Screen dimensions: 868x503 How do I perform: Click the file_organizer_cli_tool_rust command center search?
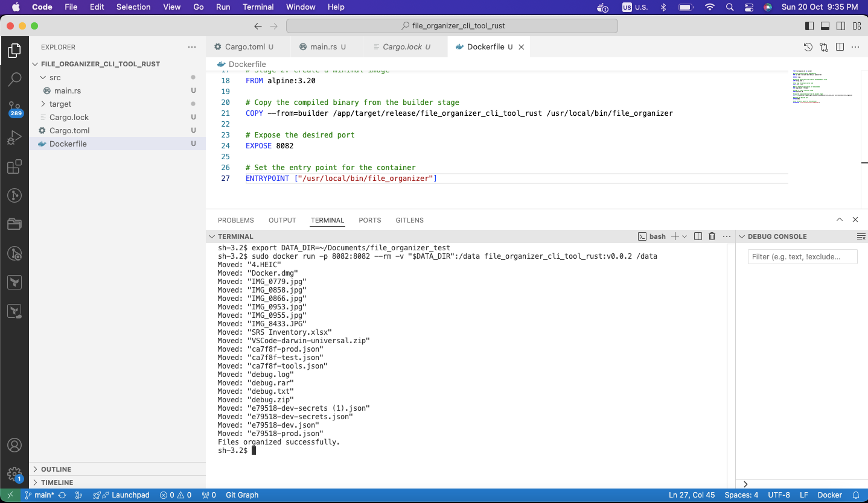click(452, 26)
